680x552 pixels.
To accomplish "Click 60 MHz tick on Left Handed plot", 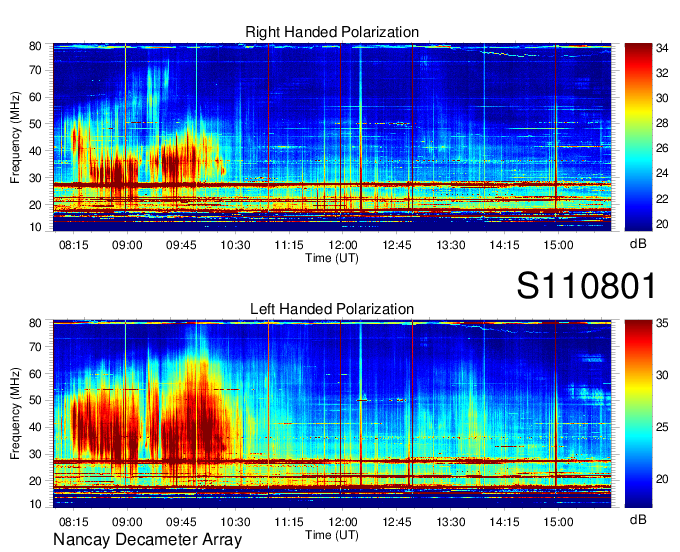I will [x=35, y=374].
